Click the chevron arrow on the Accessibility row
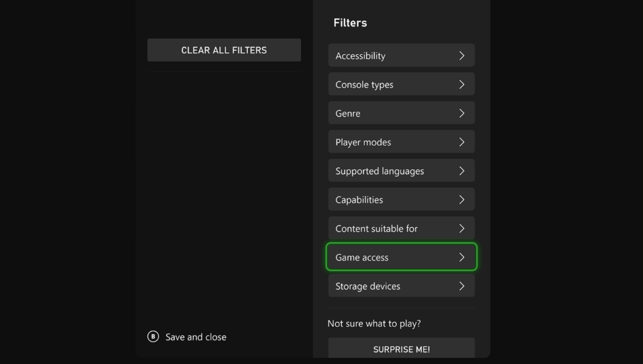 pyautogui.click(x=462, y=55)
